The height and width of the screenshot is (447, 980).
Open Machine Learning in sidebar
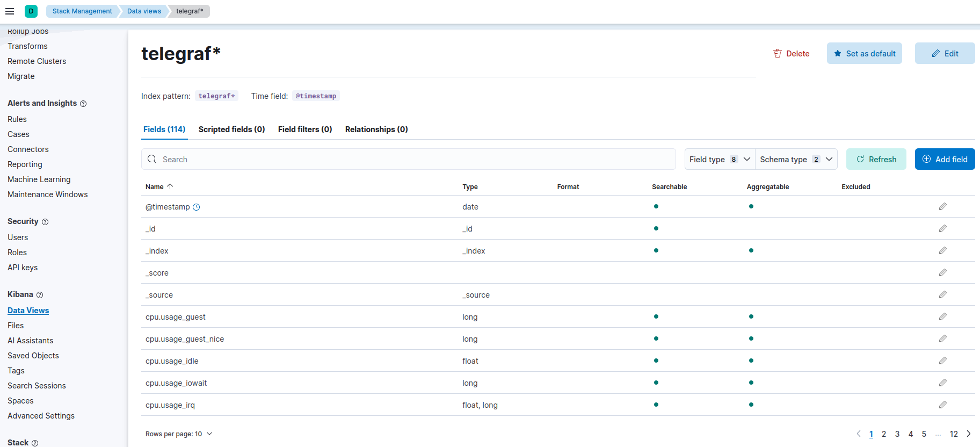(39, 179)
